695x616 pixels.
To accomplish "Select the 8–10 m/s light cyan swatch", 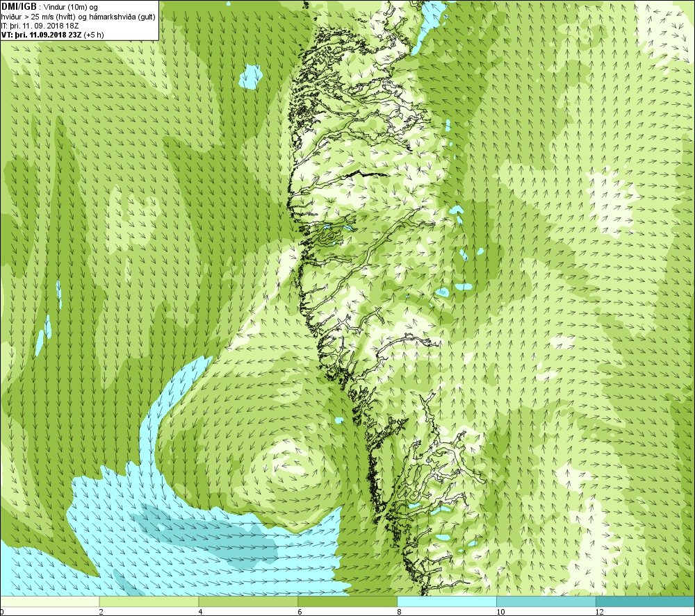I will click(x=447, y=601).
